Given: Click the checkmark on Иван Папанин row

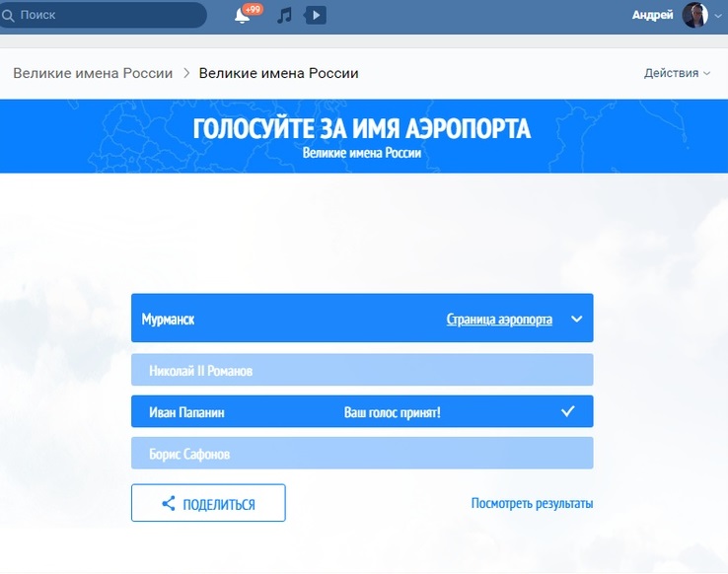Looking at the screenshot, I should 568,411.
